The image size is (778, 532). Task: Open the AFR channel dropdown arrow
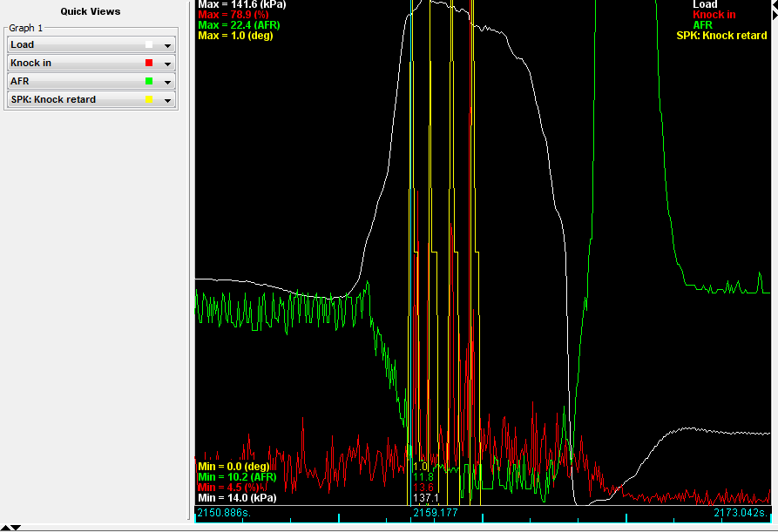tap(167, 82)
